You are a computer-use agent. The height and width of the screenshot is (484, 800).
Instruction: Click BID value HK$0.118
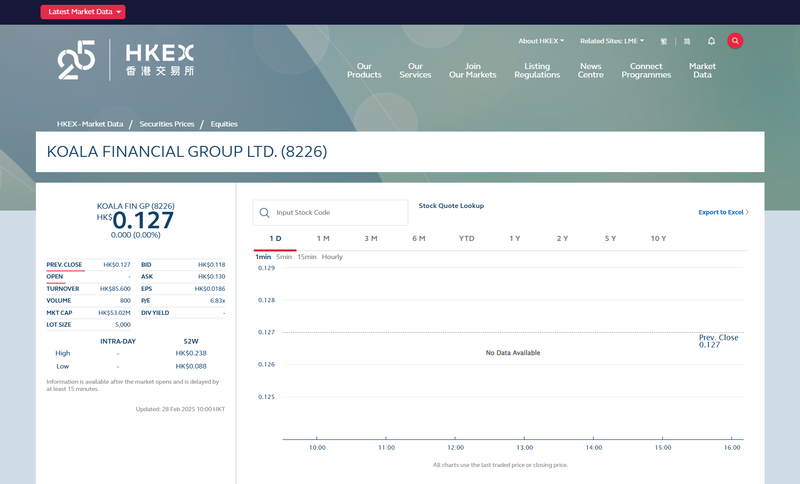click(212, 265)
